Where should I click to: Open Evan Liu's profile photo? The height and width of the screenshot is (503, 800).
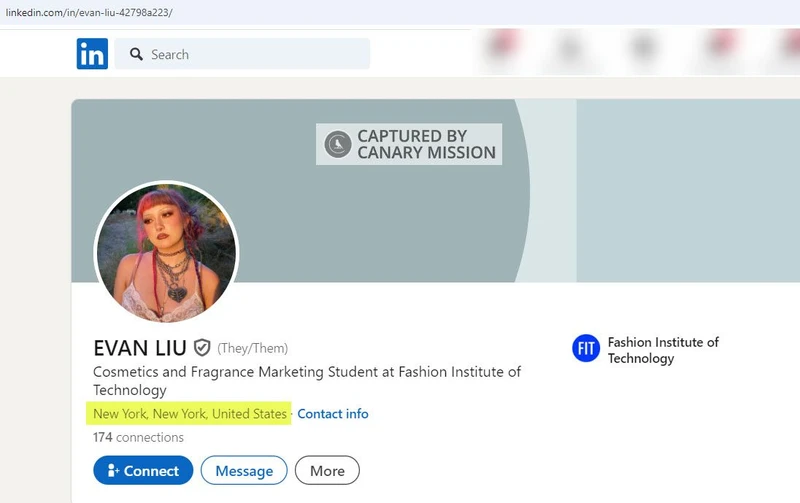click(167, 253)
